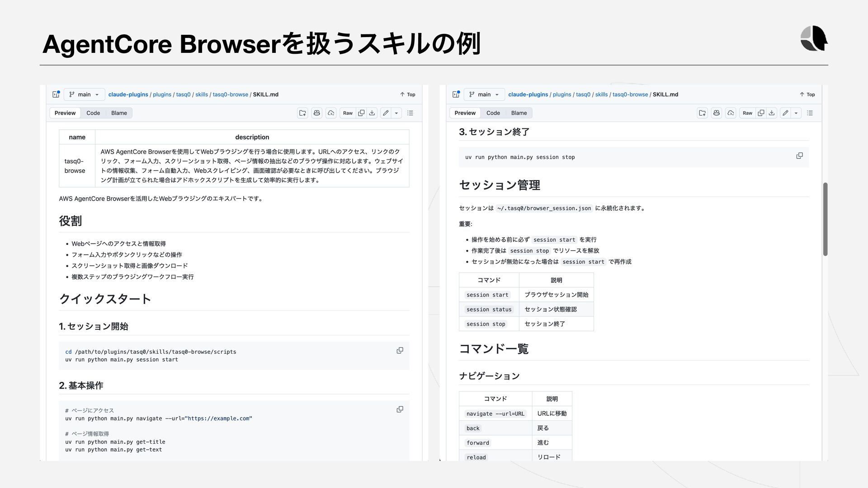Select Preview tab in right pane
Image resolution: width=868 pixels, height=488 pixels.
[x=465, y=113]
